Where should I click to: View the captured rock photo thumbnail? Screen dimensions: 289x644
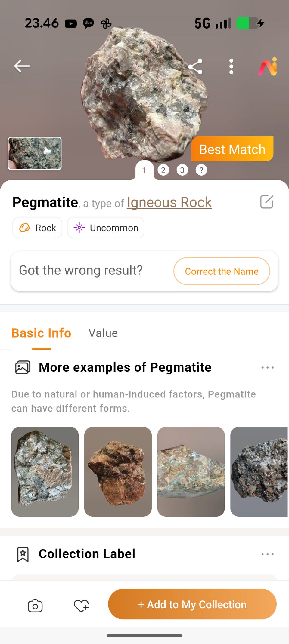point(35,153)
